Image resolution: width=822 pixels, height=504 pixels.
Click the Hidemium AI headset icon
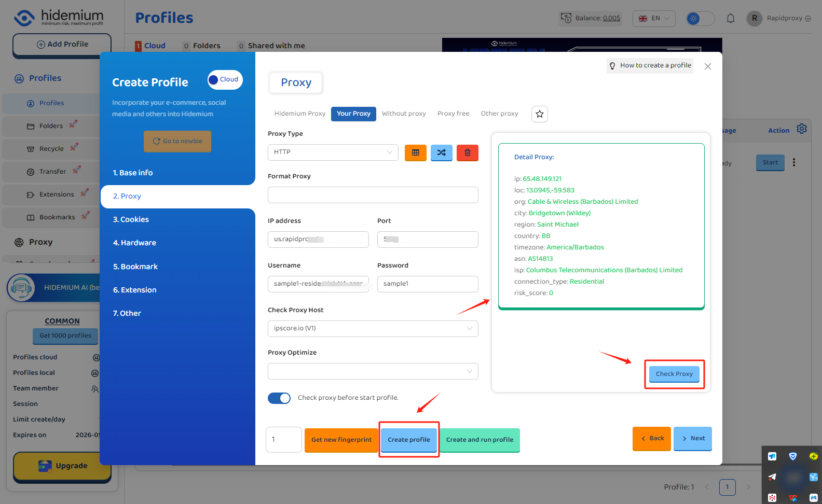21,287
